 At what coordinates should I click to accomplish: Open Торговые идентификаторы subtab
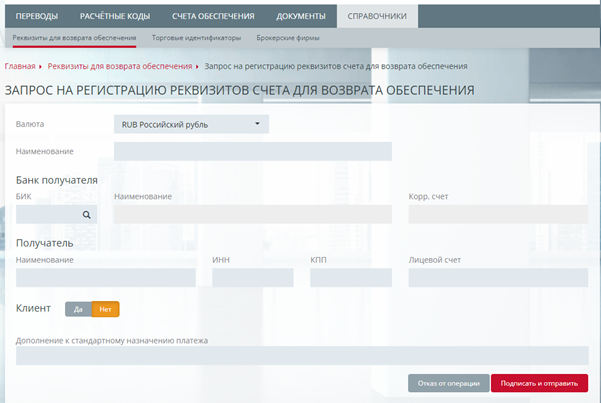pyautogui.click(x=196, y=38)
